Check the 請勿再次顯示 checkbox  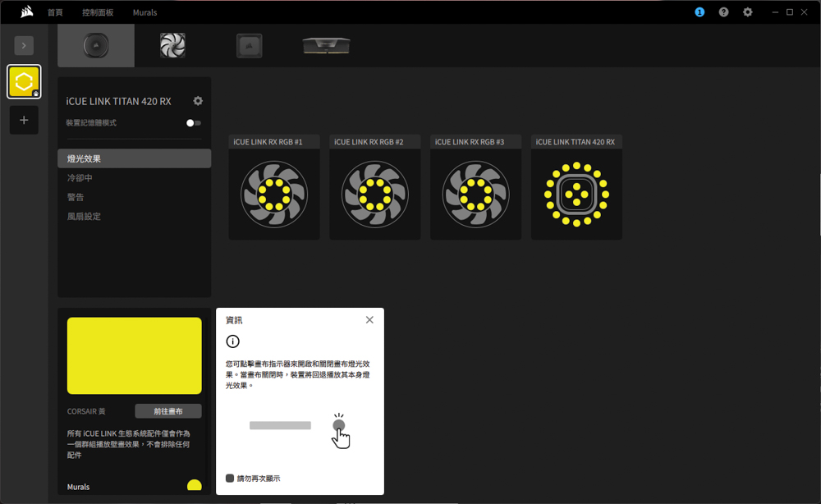pyautogui.click(x=229, y=479)
